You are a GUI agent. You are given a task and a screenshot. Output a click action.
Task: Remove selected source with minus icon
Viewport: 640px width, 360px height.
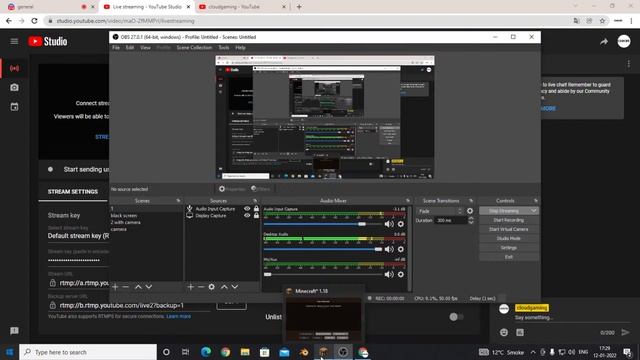click(201, 287)
